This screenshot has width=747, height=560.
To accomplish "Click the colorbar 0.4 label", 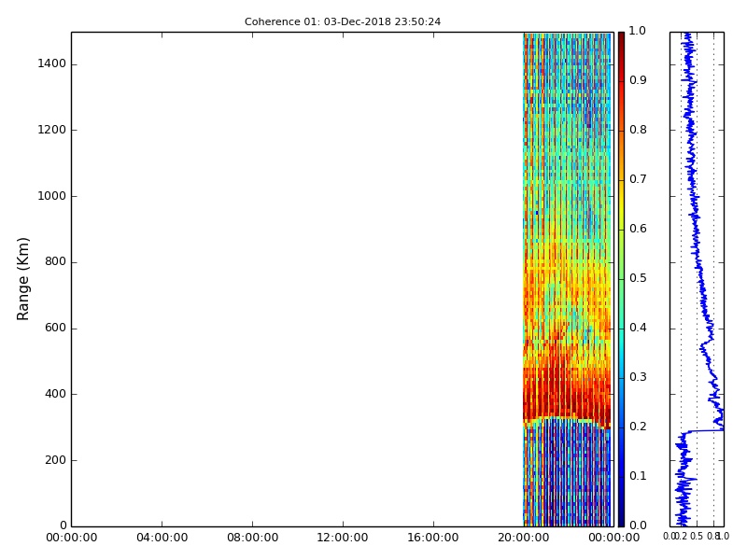I will click(x=638, y=328).
